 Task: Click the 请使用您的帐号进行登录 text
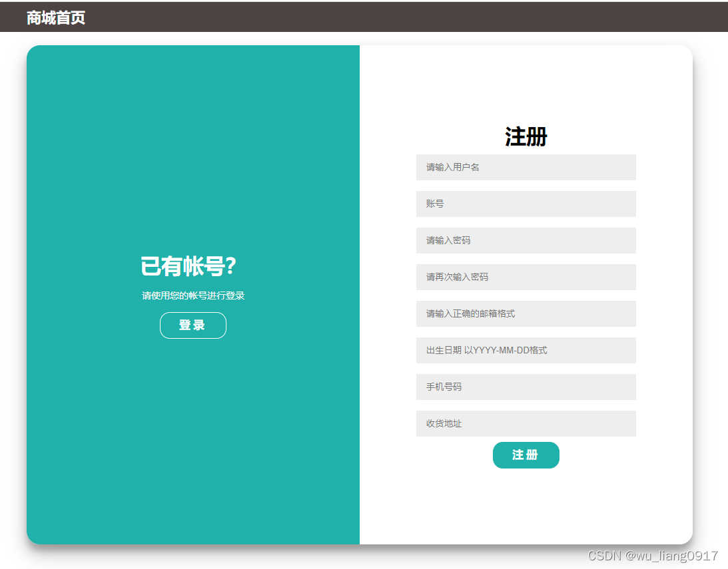(x=193, y=295)
